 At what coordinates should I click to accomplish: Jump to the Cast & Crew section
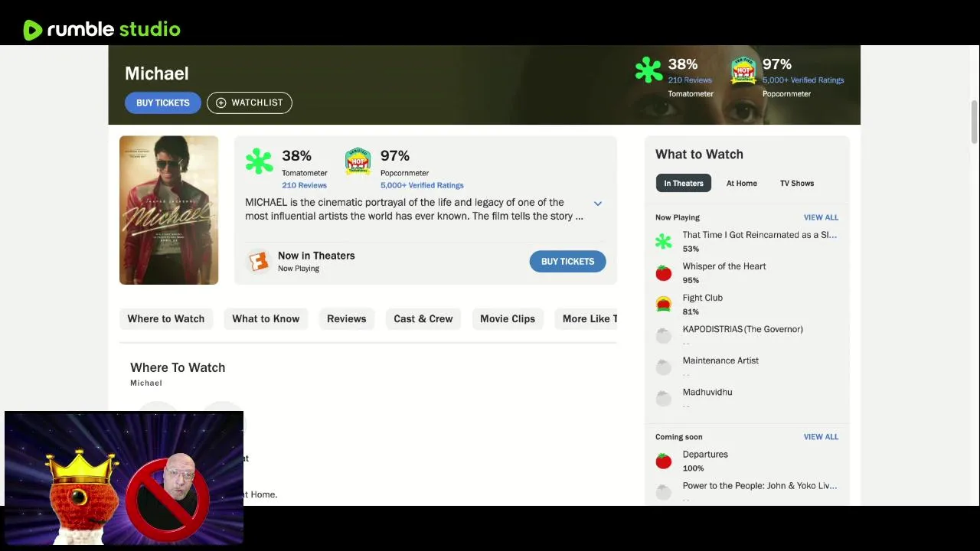423,318
